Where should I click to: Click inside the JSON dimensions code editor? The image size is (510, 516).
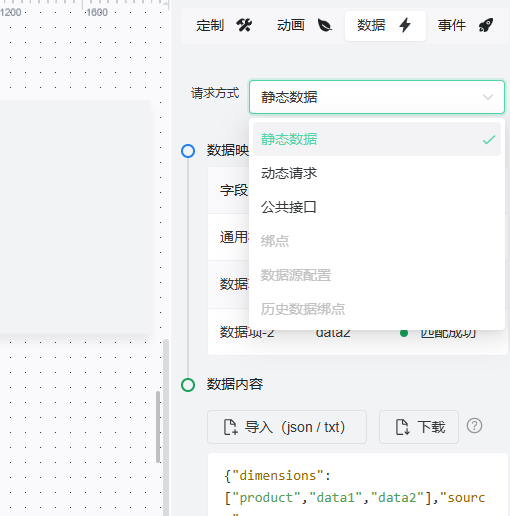pyautogui.click(x=357, y=485)
